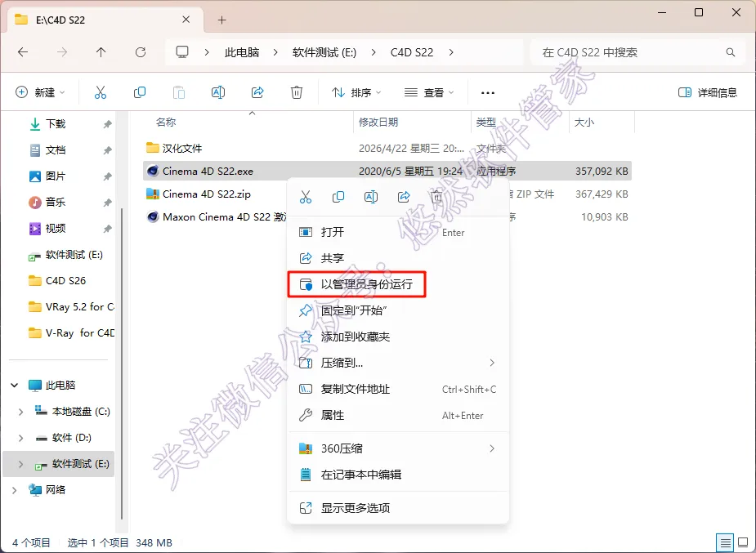Open 压缩到... submenu in context menu

click(x=398, y=363)
